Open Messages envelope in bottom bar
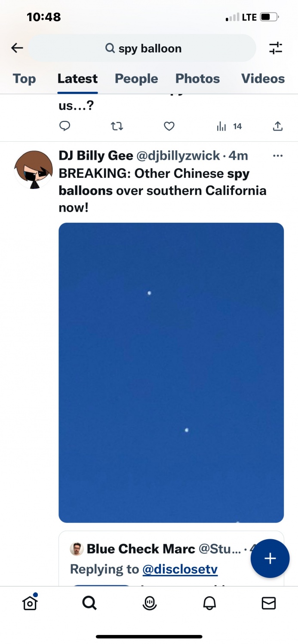298x644 pixels. [269, 603]
